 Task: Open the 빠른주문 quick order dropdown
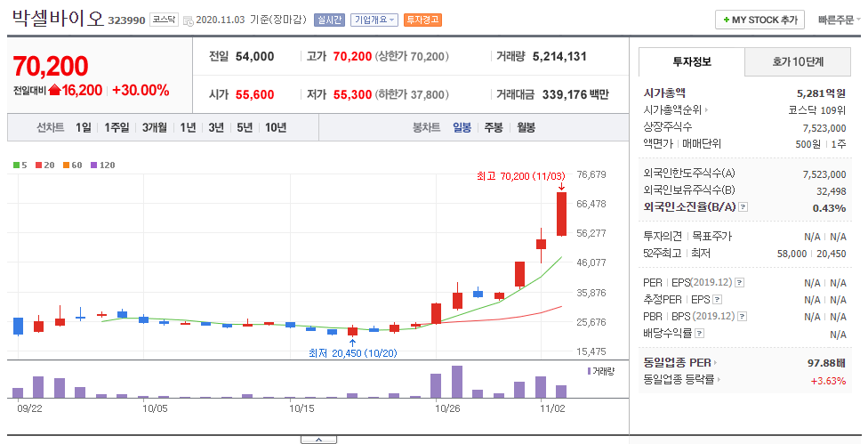(839, 20)
